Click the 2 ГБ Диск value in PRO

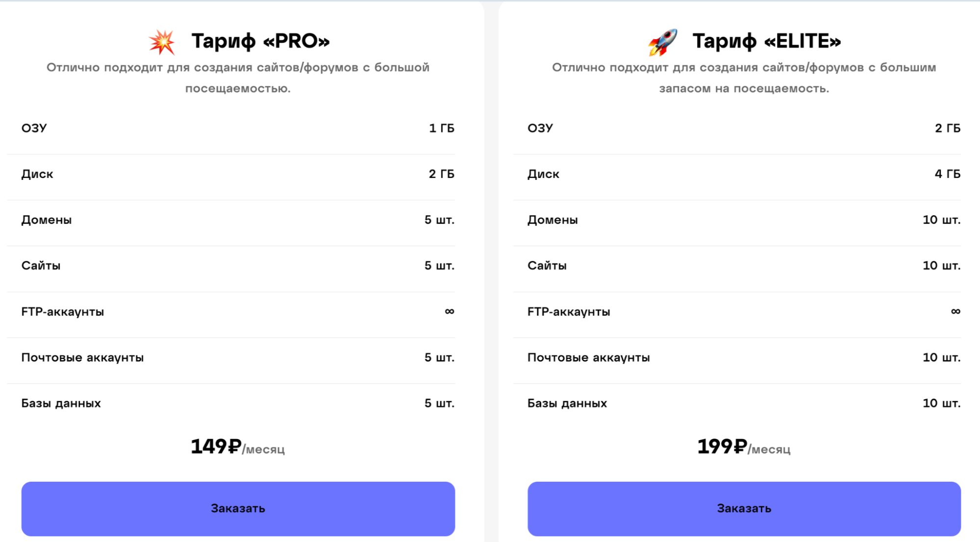[441, 174]
